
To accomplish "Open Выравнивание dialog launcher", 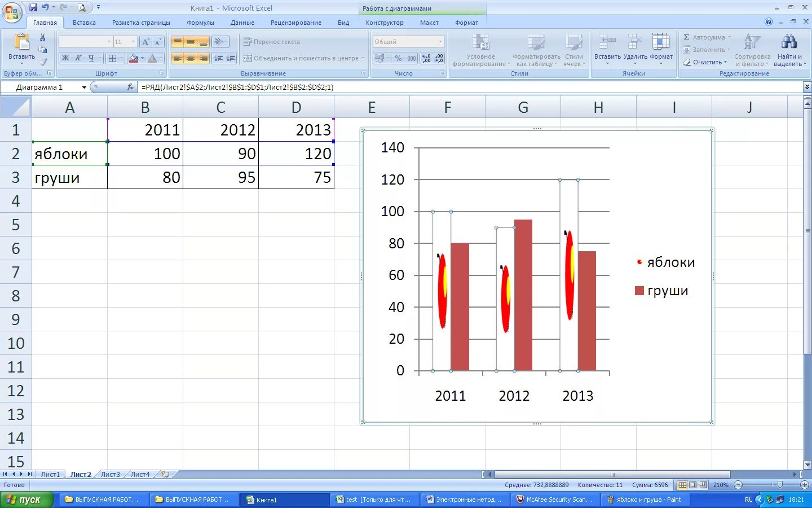I will [x=363, y=73].
